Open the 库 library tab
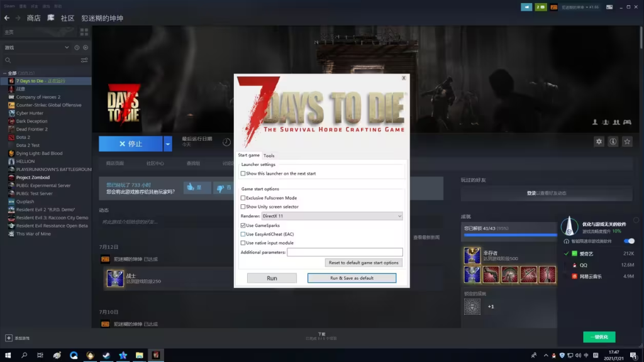This screenshot has width=644, height=362. tap(50, 18)
